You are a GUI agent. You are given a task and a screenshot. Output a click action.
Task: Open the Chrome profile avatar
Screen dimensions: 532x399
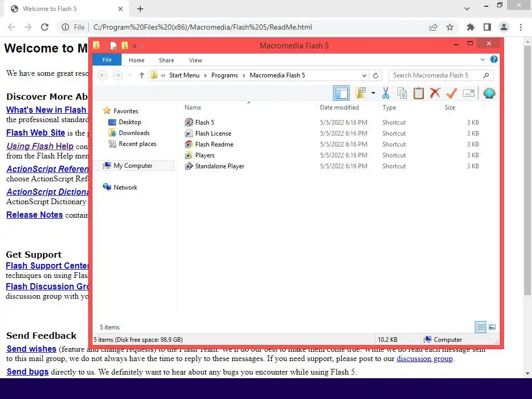[504, 27]
